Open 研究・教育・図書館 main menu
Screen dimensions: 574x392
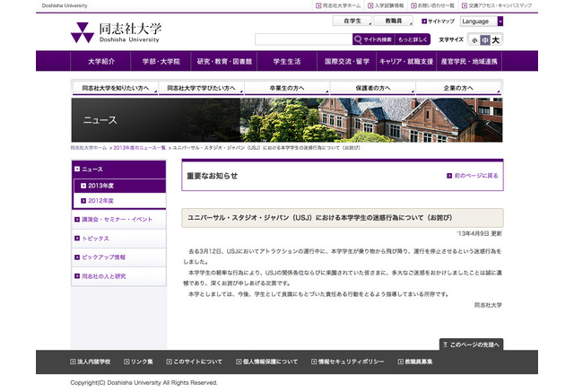224,61
